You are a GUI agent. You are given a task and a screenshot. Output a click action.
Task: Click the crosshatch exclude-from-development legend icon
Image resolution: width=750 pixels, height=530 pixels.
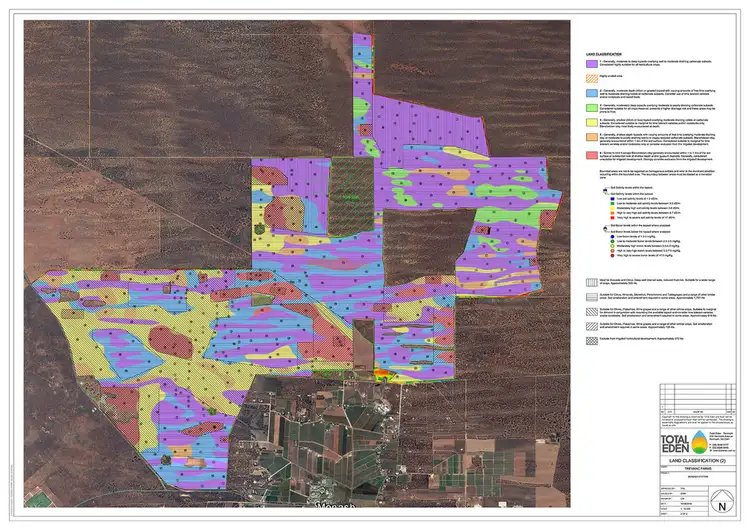[x=593, y=340]
